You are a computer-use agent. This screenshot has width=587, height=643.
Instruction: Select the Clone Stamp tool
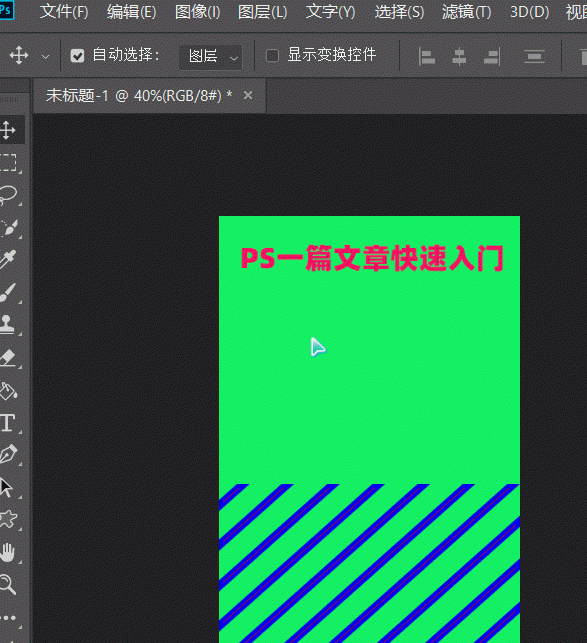(x=7, y=325)
